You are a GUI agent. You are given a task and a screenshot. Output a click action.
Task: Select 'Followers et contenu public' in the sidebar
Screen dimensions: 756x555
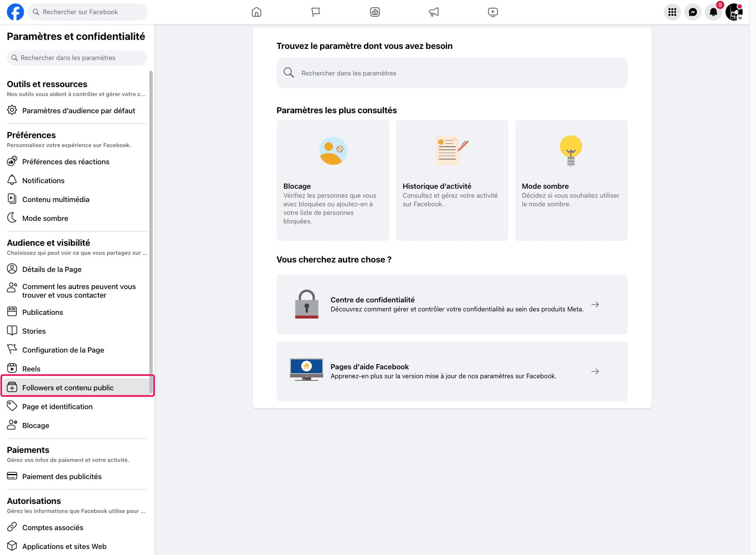[x=68, y=387]
